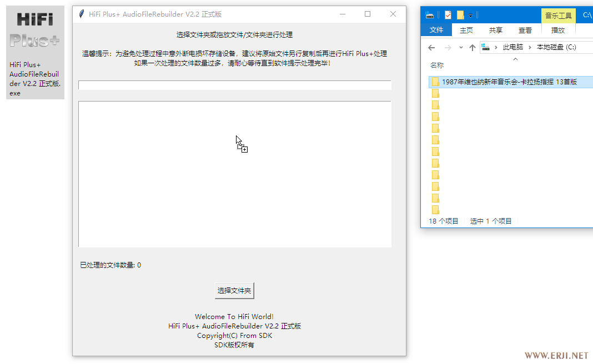The width and height of the screenshot is (593, 364).
Task: Switch to the 主页 ribbon tab
Action: (466, 30)
